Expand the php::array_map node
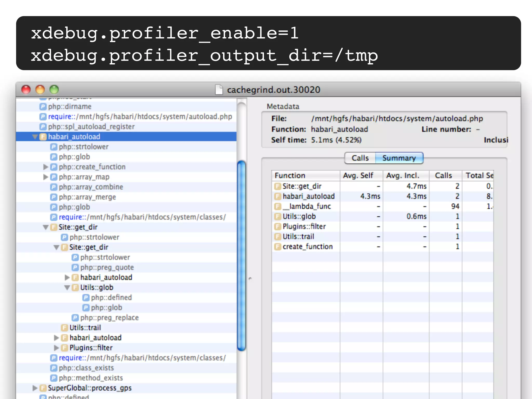This screenshot has height=399, width=532. (x=46, y=177)
